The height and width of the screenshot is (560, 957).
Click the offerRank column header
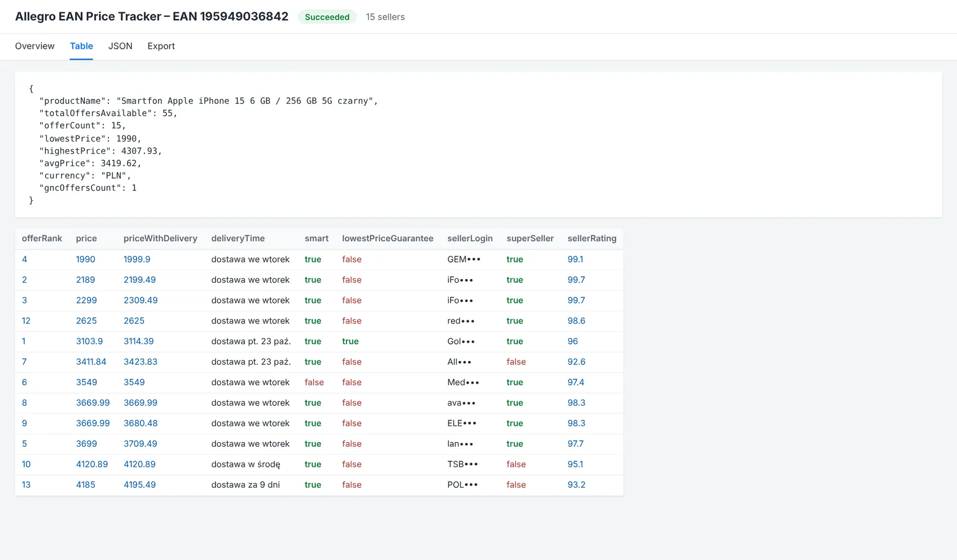point(42,239)
